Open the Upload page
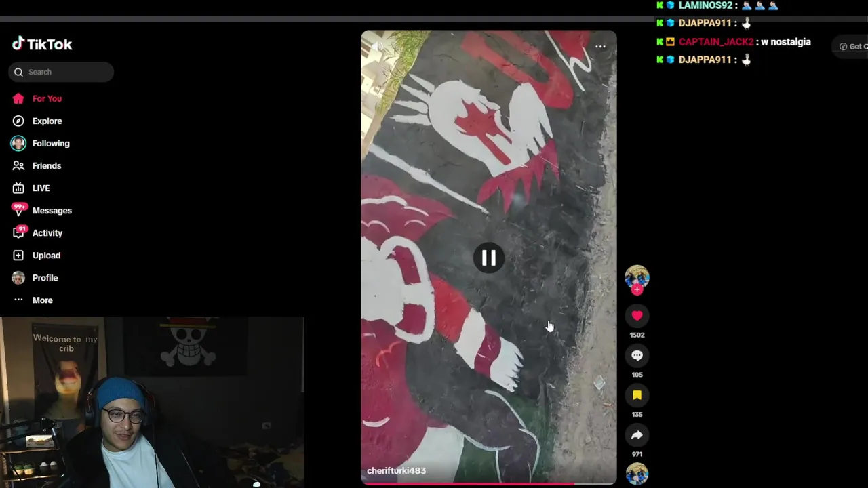This screenshot has width=868, height=488. click(x=46, y=255)
